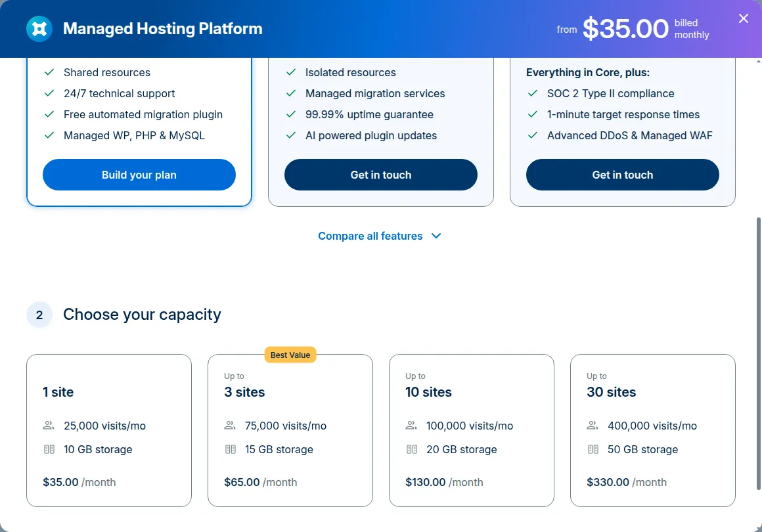Click the $35.00 /month price text

[79, 483]
